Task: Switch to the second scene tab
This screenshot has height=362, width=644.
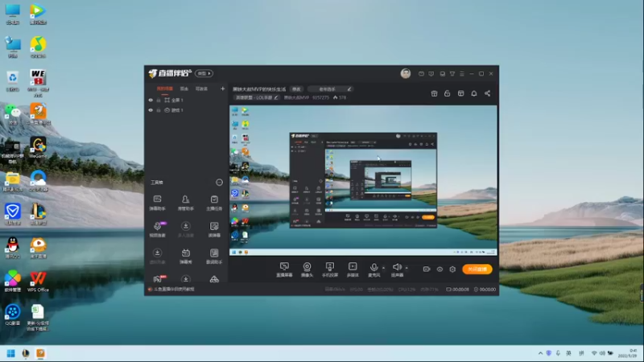Action: pos(184,88)
